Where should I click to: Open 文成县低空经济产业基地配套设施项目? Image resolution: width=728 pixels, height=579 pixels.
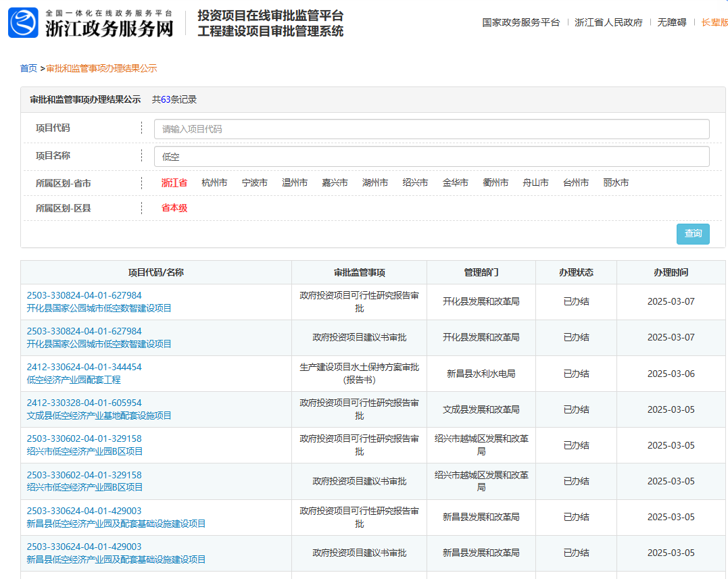pos(99,416)
